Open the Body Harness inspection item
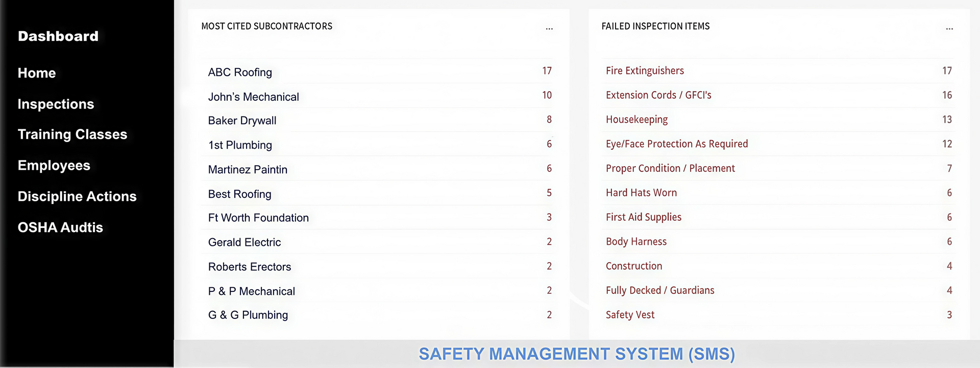The width and height of the screenshot is (980, 368). pyautogui.click(x=636, y=242)
